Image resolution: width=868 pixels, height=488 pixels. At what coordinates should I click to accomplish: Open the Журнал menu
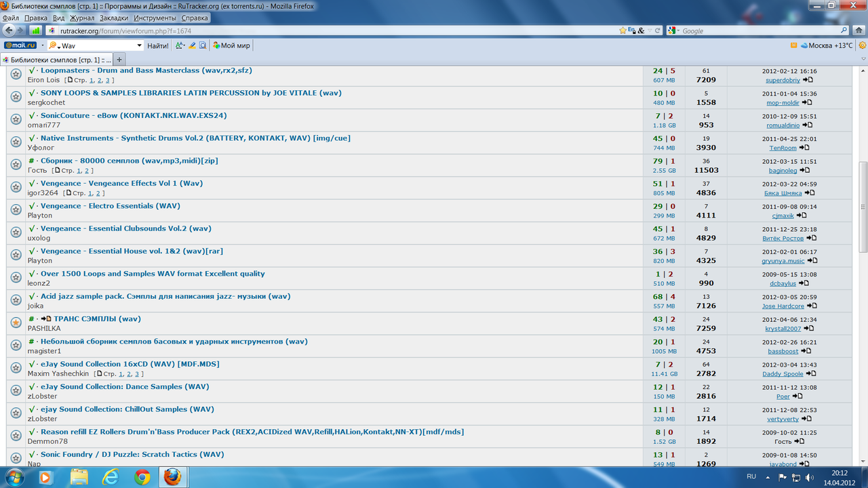coord(82,18)
